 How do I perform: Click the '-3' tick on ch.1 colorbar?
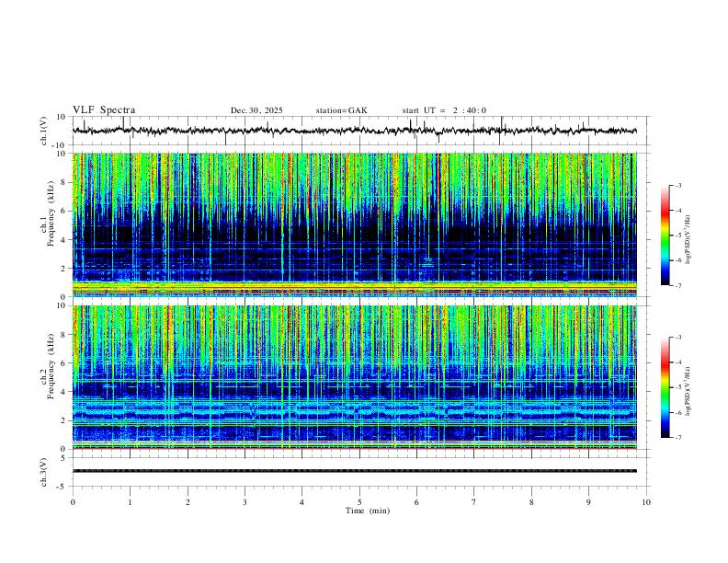[x=677, y=185]
